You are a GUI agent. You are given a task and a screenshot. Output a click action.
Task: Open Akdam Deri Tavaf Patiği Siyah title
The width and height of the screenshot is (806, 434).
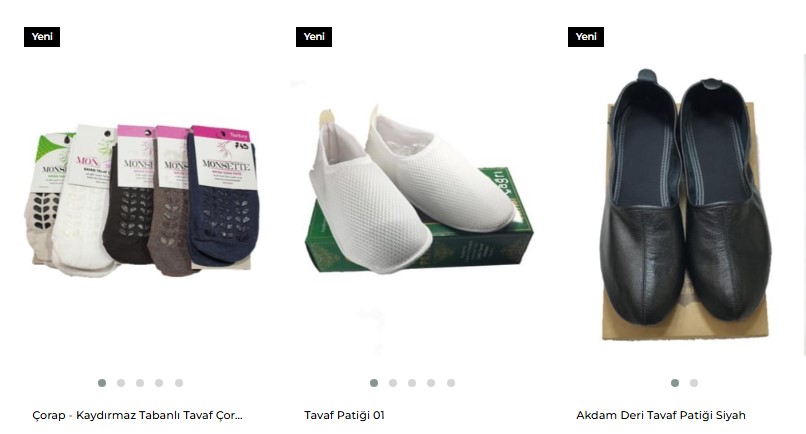661,415
